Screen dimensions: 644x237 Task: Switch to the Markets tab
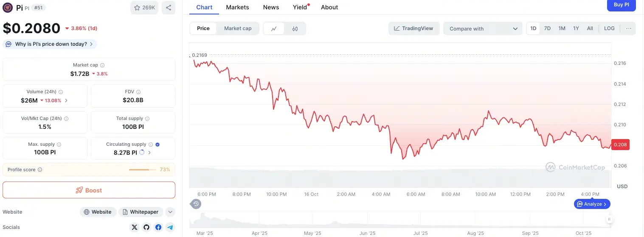click(237, 7)
